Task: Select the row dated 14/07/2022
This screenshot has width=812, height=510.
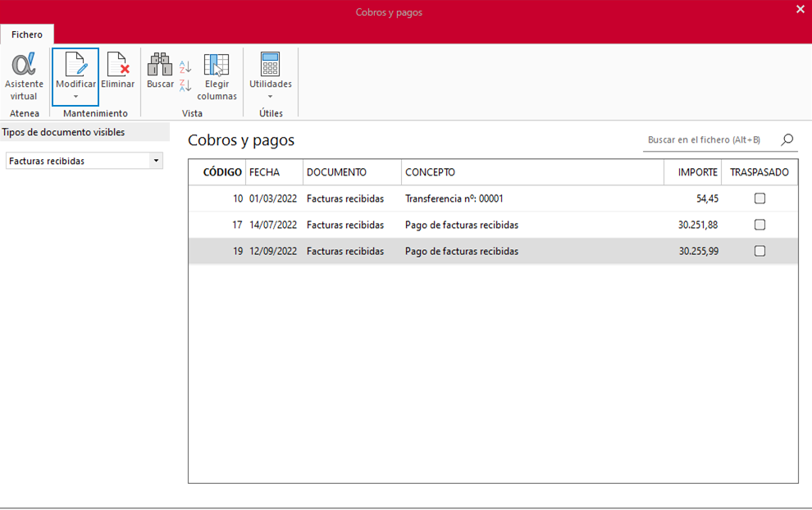Action: (x=493, y=225)
